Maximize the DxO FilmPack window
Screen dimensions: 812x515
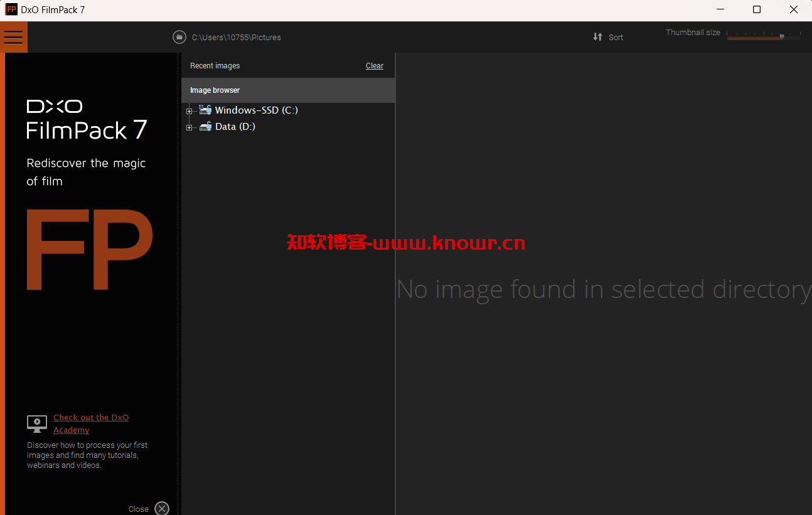pyautogui.click(x=757, y=9)
